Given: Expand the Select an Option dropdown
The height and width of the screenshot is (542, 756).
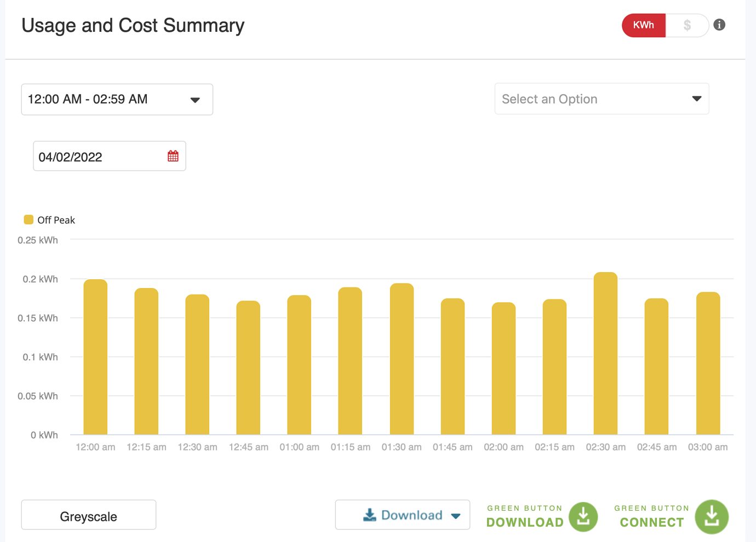Looking at the screenshot, I should tap(601, 99).
